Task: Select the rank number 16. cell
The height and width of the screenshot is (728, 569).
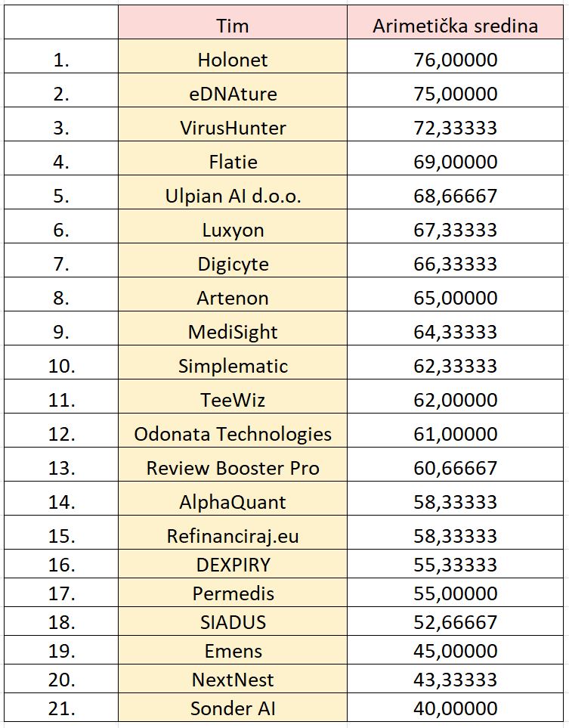Action: click(61, 565)
